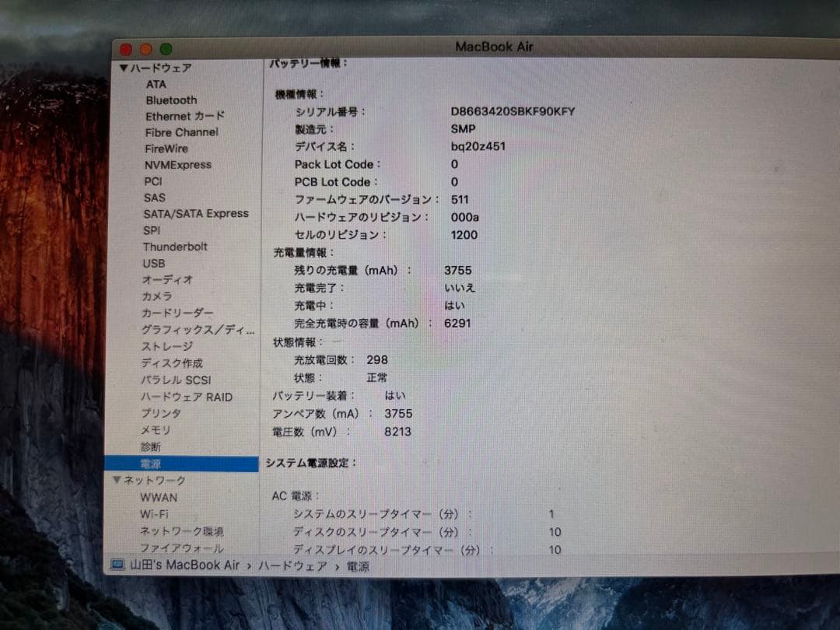Click the computer icon in the breadcrumb bar

click(118, 566)
